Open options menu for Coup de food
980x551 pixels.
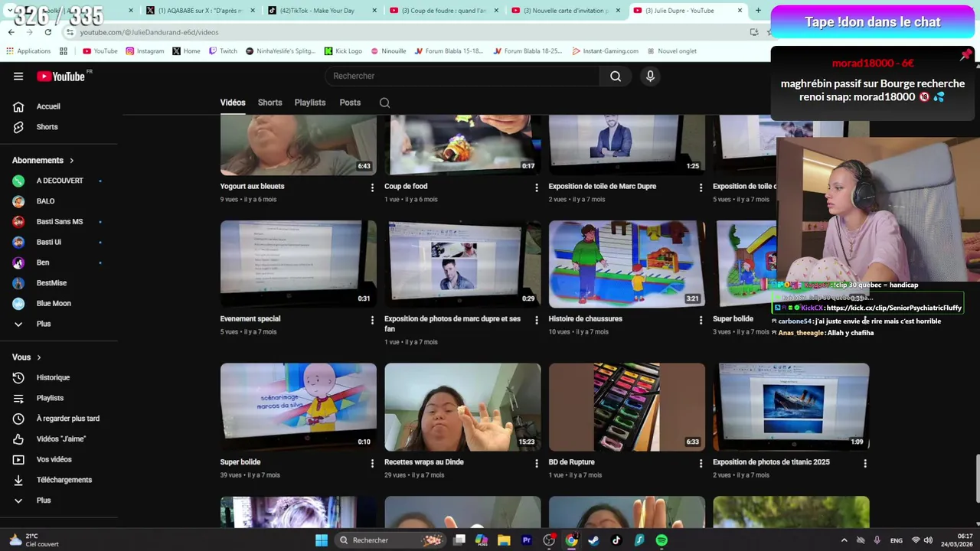pyautogui.click(x=536, y=187)
